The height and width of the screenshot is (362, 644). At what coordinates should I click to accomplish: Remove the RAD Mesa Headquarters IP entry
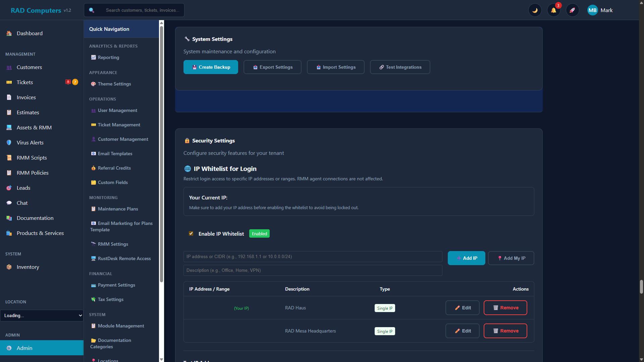(505, 331)
